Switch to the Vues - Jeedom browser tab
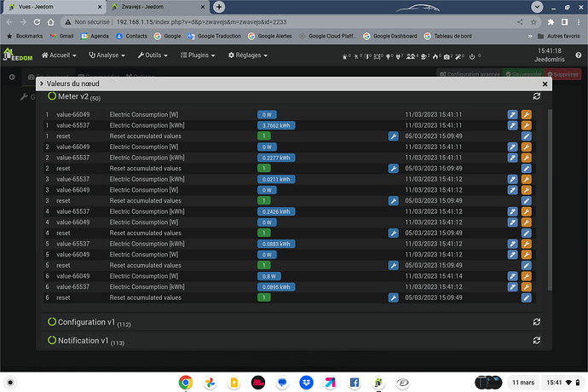 pos(53,7)
